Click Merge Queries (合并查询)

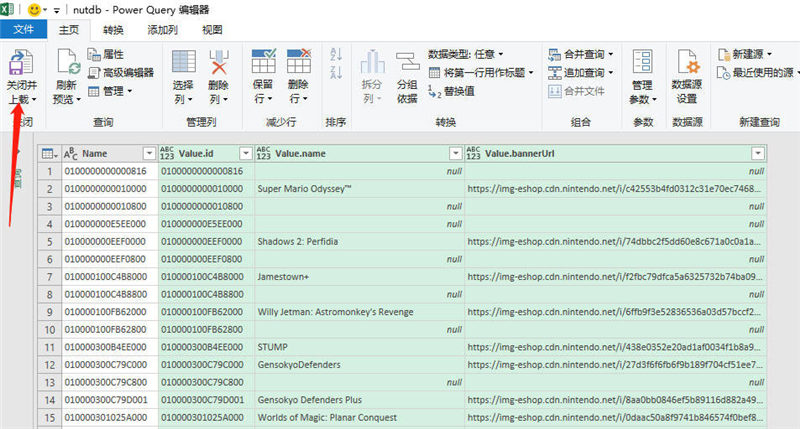[x=581, y=54]
